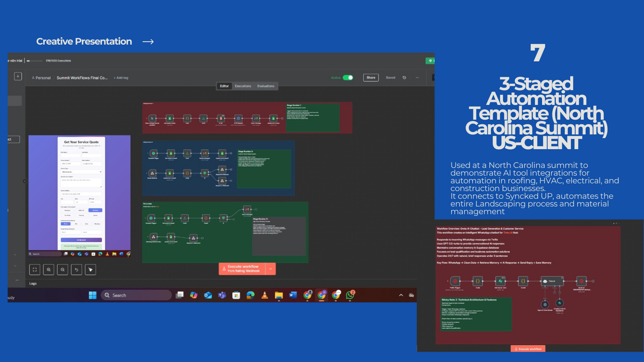The height and width of the screenshot is (362, 644).
Task: Click the Windows taskbar Search field
Action: [136, 295]
